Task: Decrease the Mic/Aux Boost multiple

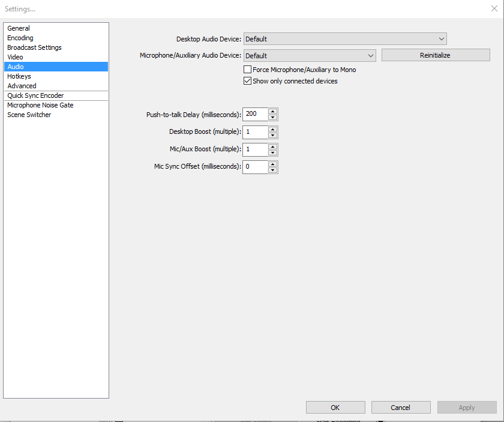Action: click(x=273, y=152)
